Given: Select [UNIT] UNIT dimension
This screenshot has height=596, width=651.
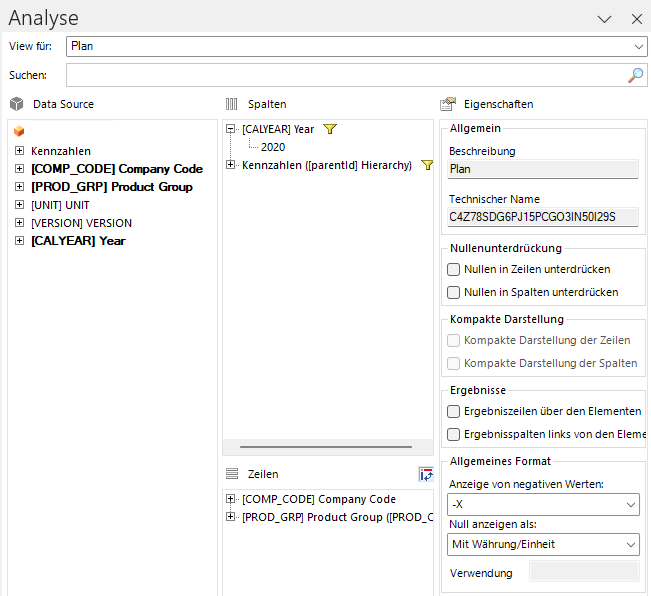Looking at the screenshot, I should pos(60,205).
